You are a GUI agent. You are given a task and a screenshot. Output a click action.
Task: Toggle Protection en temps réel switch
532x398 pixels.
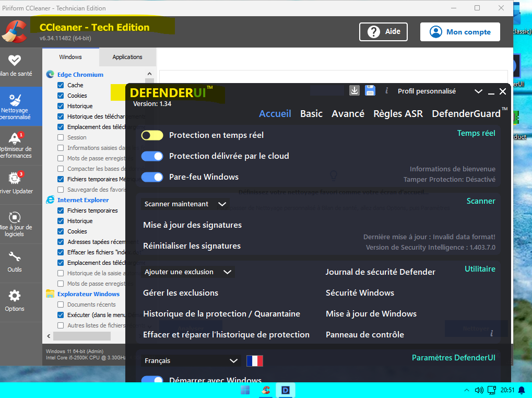click(152, 135)
